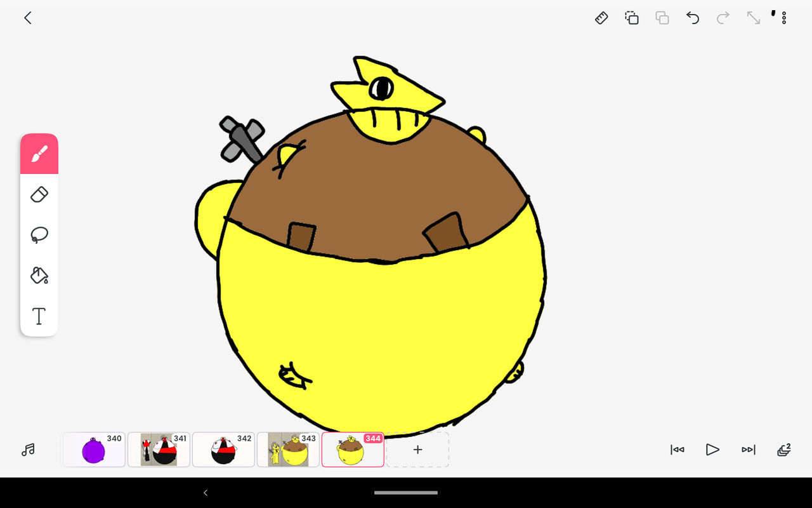812x508 pixels.
Task: Activate the Ruler tool
Action: coord(601,18)
